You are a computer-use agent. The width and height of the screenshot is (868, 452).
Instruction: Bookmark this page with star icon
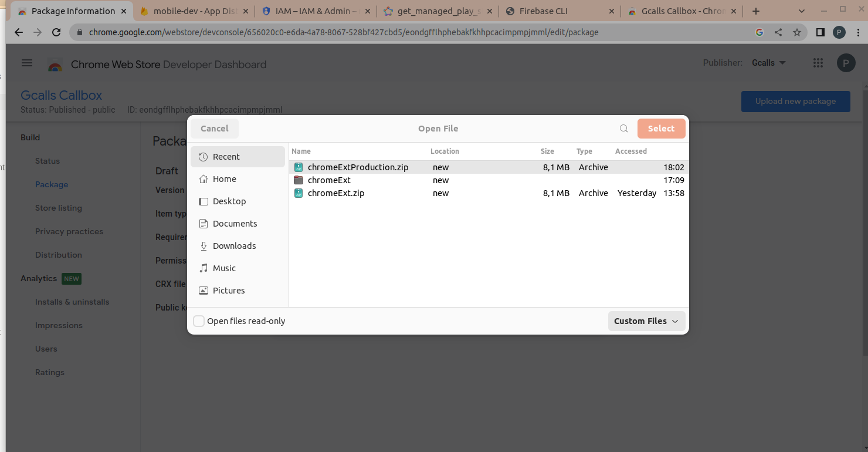(797, 32)
